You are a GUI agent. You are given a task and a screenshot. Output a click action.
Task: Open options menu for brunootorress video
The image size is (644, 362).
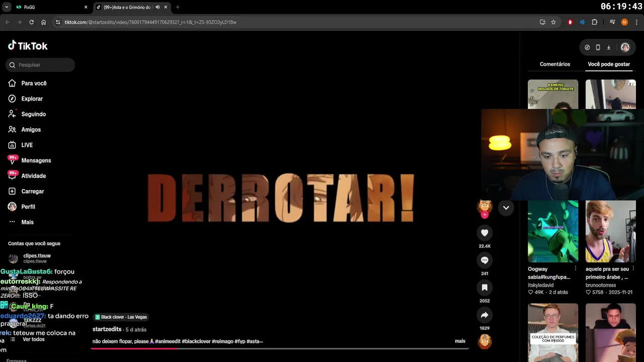pos(633,269)
